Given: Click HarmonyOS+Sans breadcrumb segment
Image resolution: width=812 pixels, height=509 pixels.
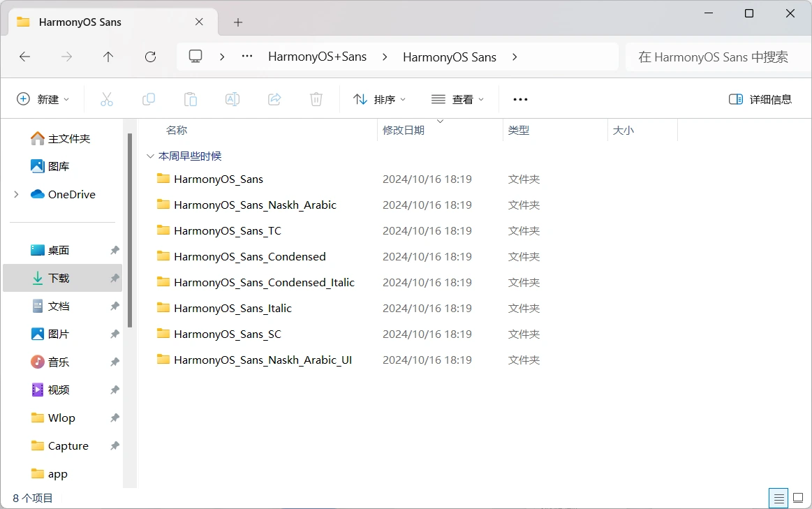Looking at the screenshot, I should (x=318, y=57).
